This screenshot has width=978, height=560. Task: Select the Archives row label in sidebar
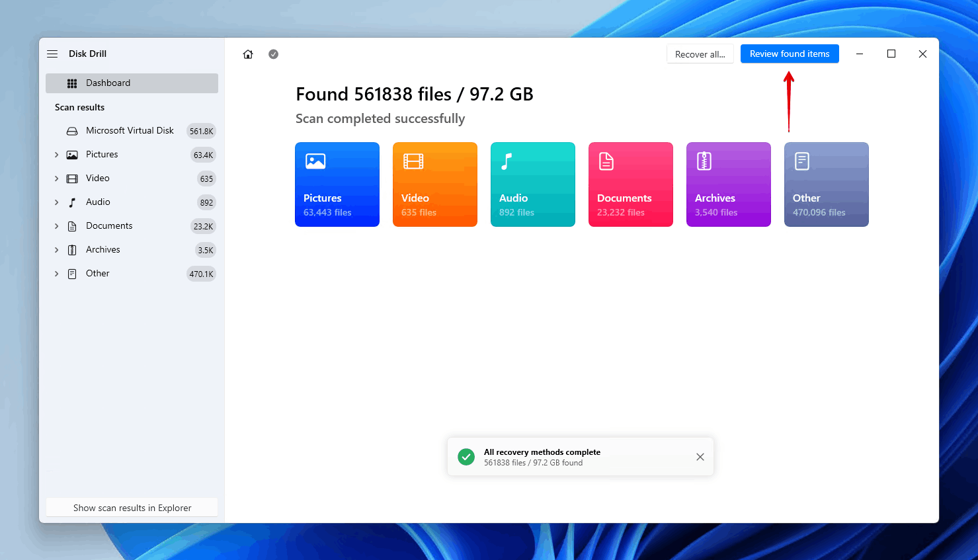pyautogui.click(x=103, y=249)
